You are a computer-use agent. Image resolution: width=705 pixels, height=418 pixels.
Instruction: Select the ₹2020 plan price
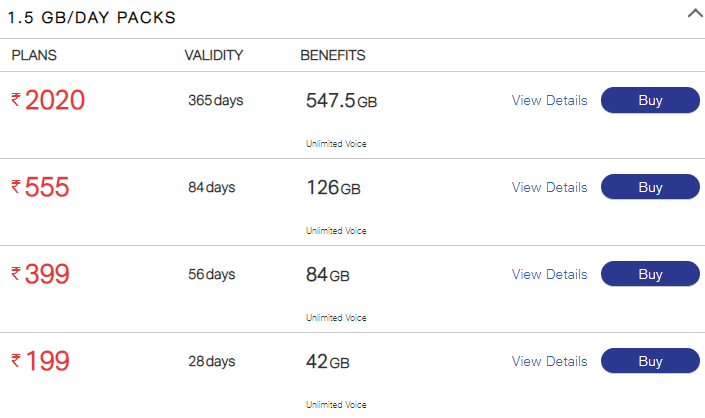(x=48, y=100)
